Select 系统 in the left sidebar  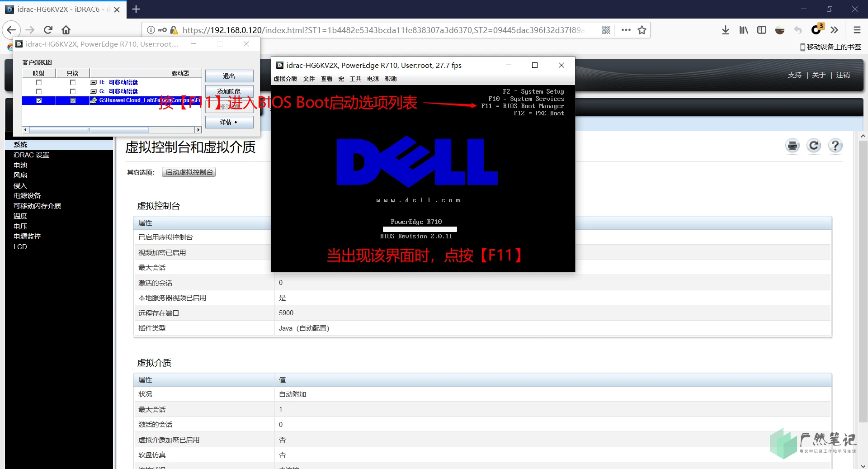click(x=20, y=145)
